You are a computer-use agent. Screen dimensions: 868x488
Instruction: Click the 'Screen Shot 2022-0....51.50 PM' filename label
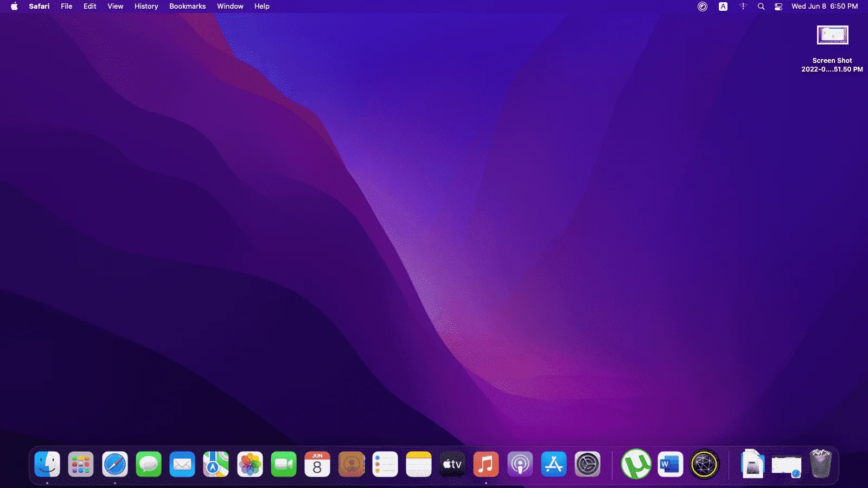(832, 65)
